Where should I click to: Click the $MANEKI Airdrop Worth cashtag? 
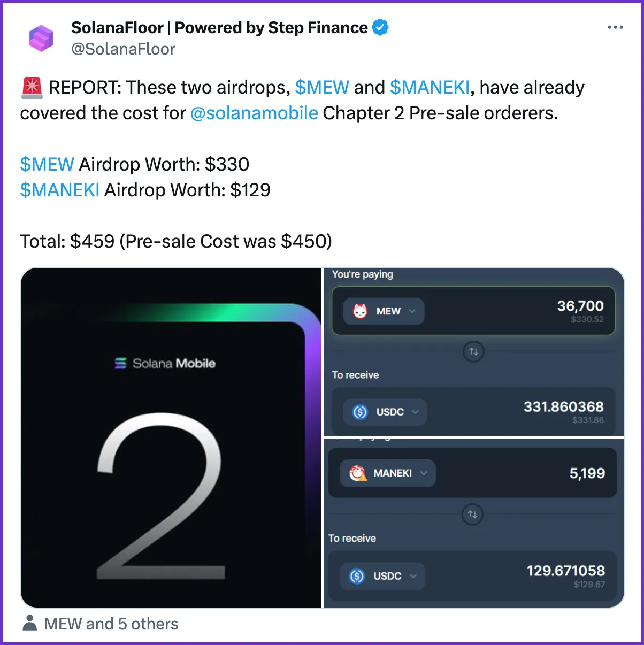[60, 190]
